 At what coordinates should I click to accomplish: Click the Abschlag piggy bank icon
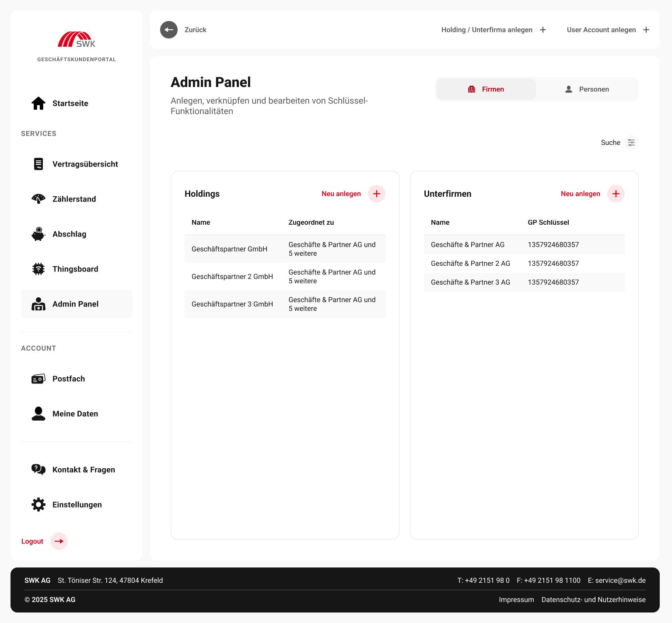pyautogui.click(x=38, y=234)
